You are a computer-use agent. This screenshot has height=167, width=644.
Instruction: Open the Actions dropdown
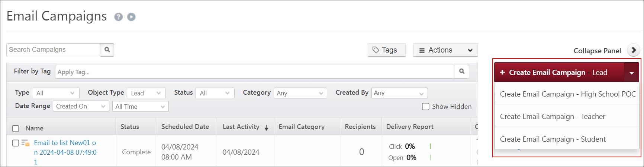coord(445,50)
